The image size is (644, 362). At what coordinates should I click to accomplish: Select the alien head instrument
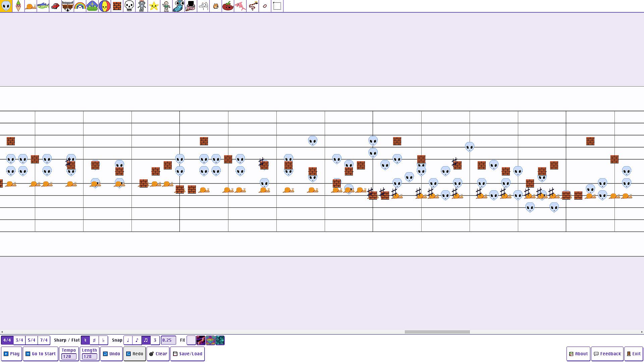[6, 6]
